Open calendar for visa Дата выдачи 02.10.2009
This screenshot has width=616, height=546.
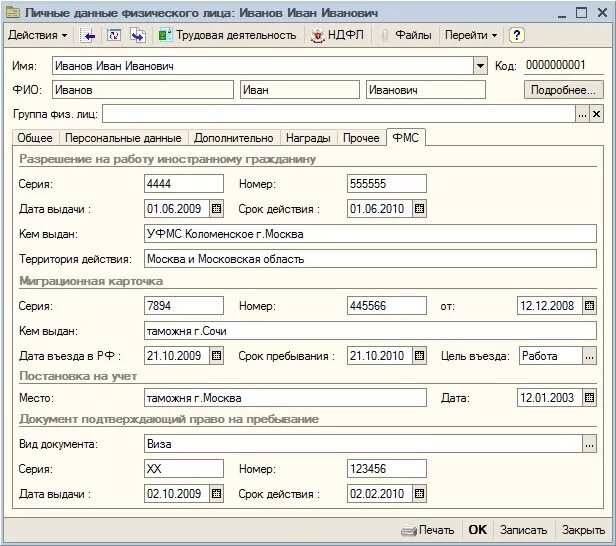tap(216, 493)
